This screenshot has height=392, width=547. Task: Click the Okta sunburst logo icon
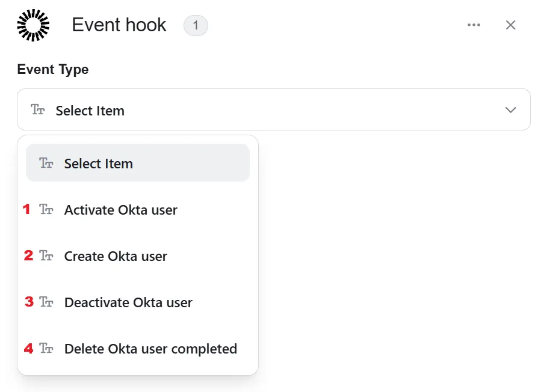[33, 25]
